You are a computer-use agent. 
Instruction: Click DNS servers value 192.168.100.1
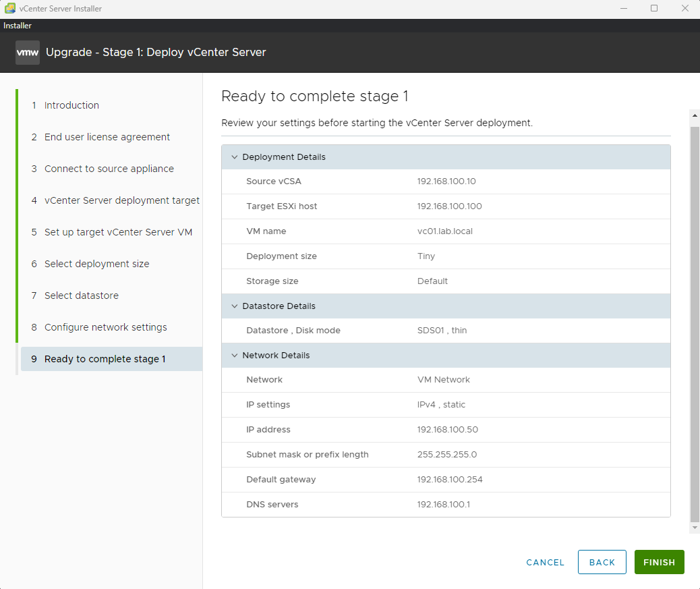(443, 505)
